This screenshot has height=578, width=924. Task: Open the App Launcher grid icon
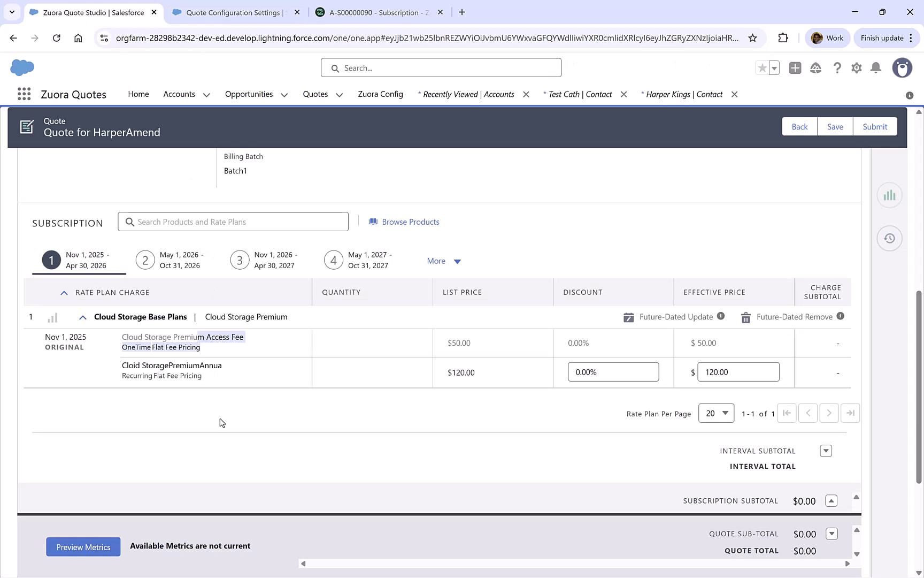click(x=24, y=94)
